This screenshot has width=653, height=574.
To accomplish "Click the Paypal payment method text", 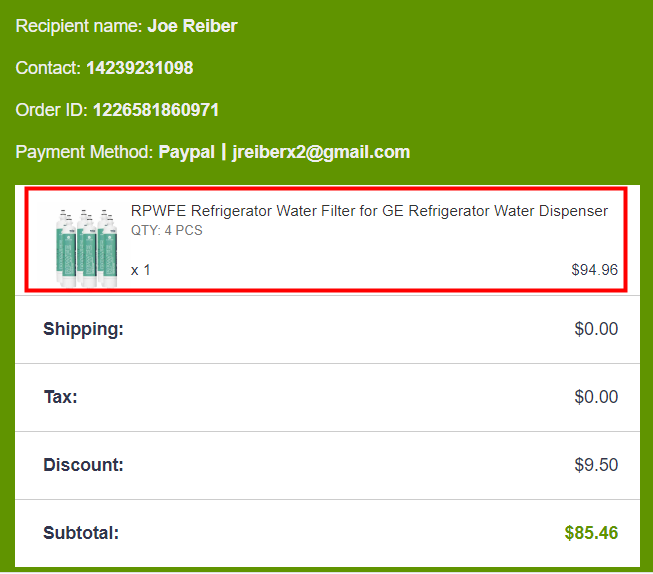I will [186, 152].
